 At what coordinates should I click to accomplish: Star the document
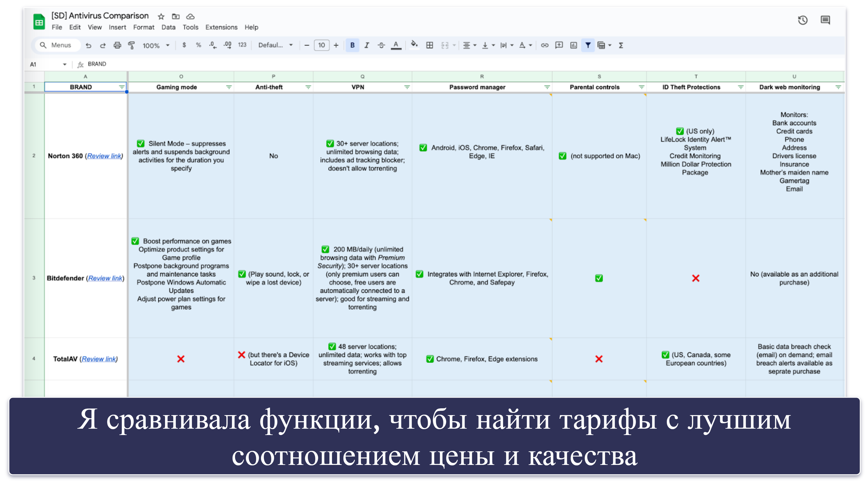pos(161,16)
